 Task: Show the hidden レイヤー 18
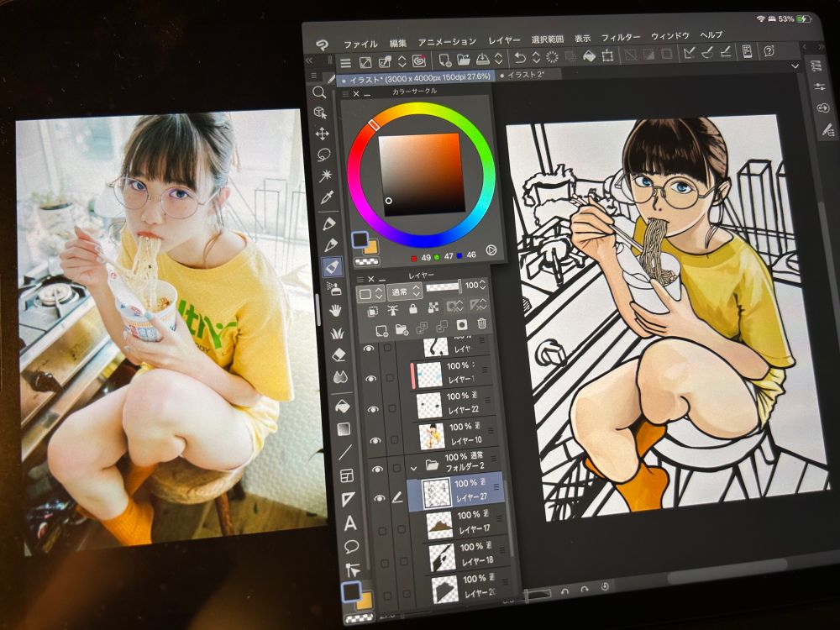(x=386, y=564)
